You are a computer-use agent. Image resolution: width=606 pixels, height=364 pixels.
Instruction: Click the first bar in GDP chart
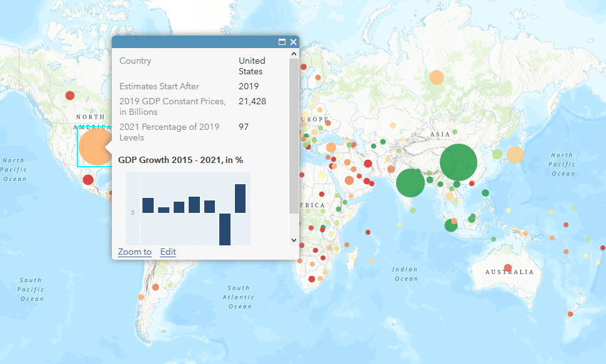pyautogui.click(x=148, y=205)
